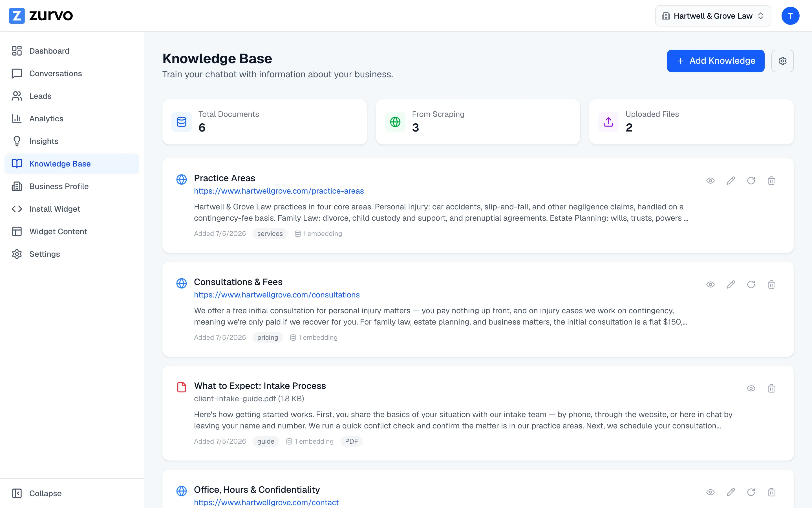Delete the Consultations & Fees document
The height and width of the screenshot is (508, 812).
point(771,284)
